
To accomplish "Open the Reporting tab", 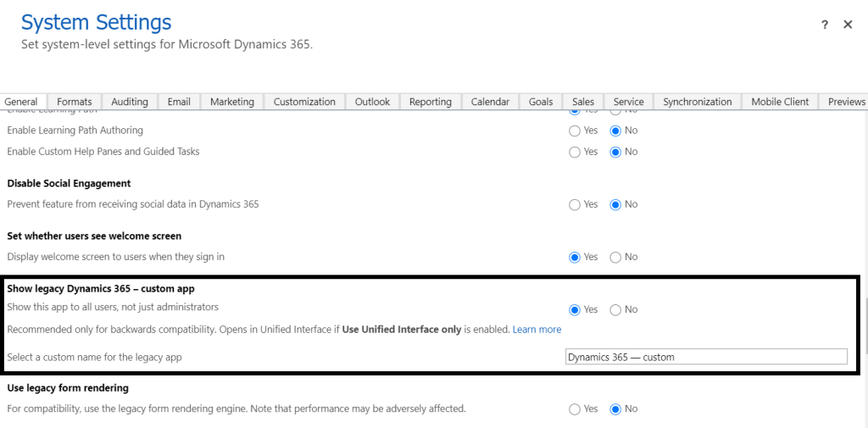I will tap(430, 102).
